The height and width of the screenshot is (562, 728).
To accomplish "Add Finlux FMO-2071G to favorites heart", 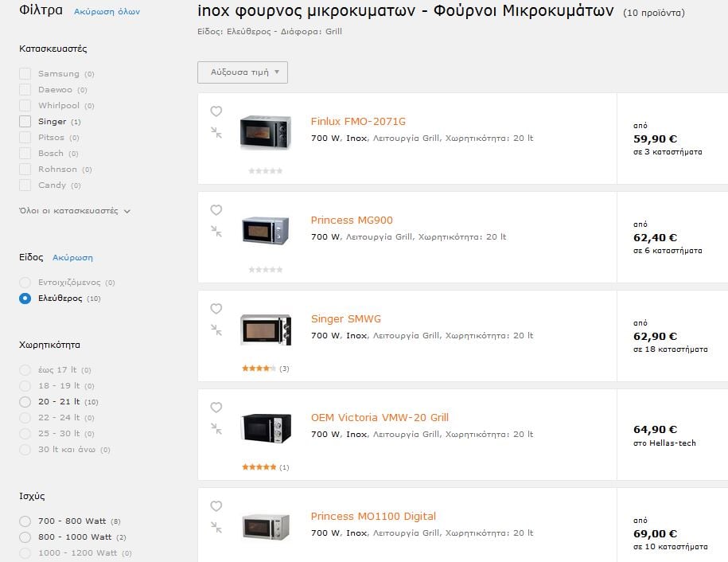I will click(x=216, y=111).
